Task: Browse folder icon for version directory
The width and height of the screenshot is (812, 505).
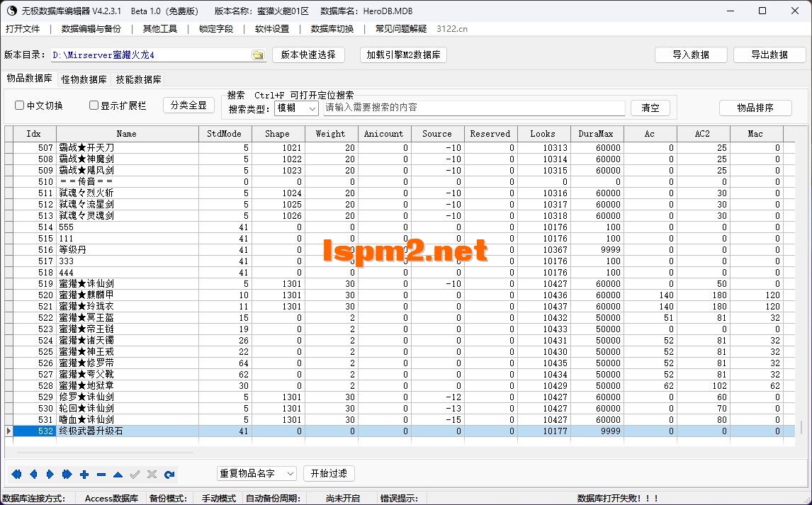Action: point(258,55)
